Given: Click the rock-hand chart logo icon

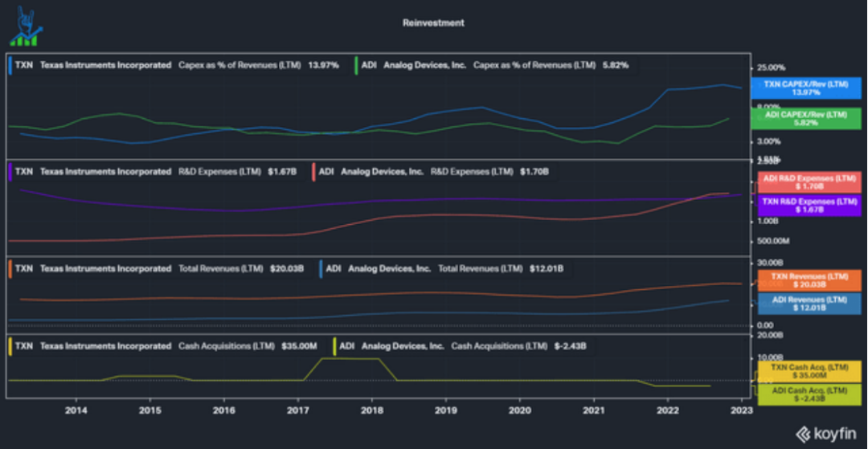Looking at the screenshot, I should click(x=26, y=26).
